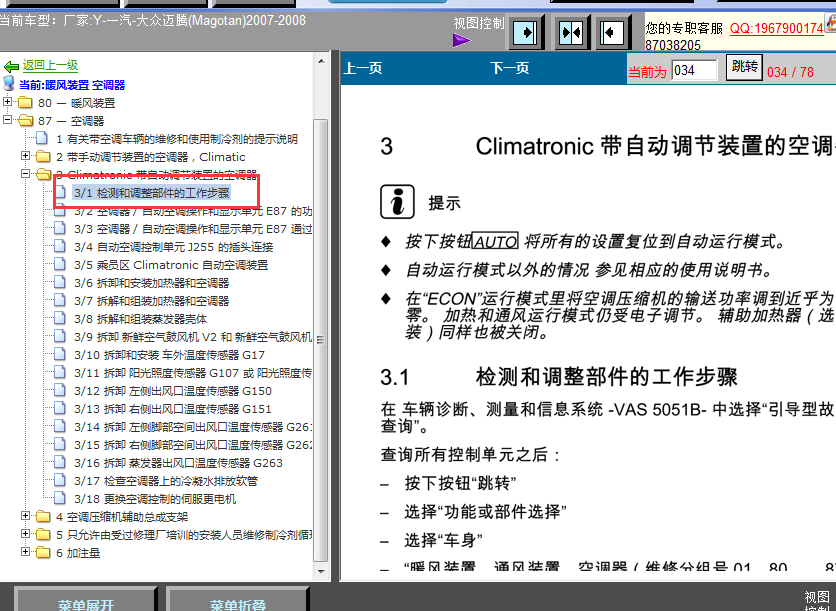Expand 4 空调压缩机辅助总成支架 folder

(x=25, y=516)
